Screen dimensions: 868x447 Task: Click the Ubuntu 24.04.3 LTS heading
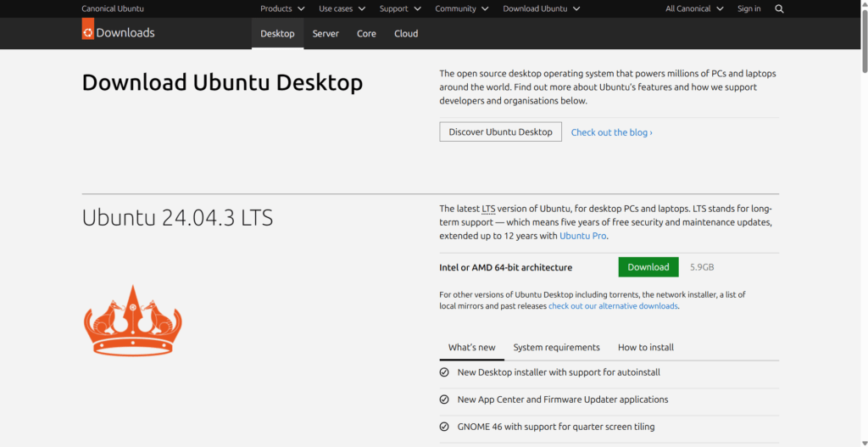pyautogui.click(x=178, y=218)
